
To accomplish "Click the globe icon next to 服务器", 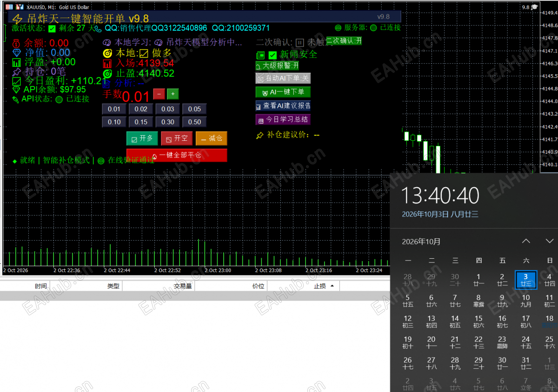I will click(x=338, y=28).
